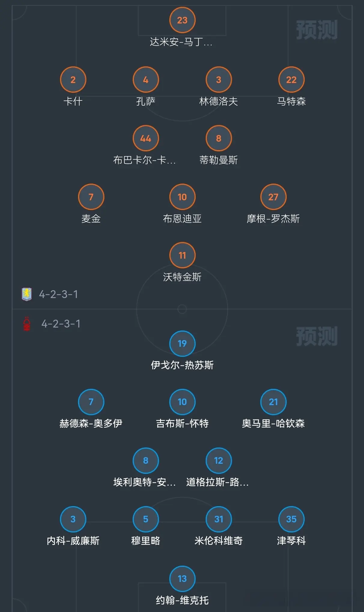
Task: Open player name 米伦科维奇
Action: coord(219,541)
